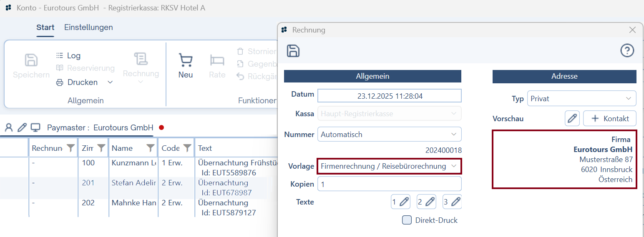Click Reservierung in the Allgemein group
The height and width of the screenshot is (237, 644).
pyautogui.click(x=85, y=68)
